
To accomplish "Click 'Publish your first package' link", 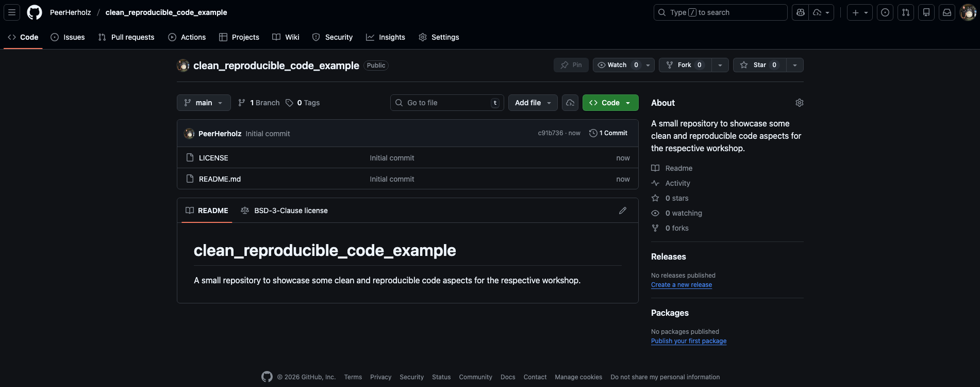I will click(x=689, y=341).
